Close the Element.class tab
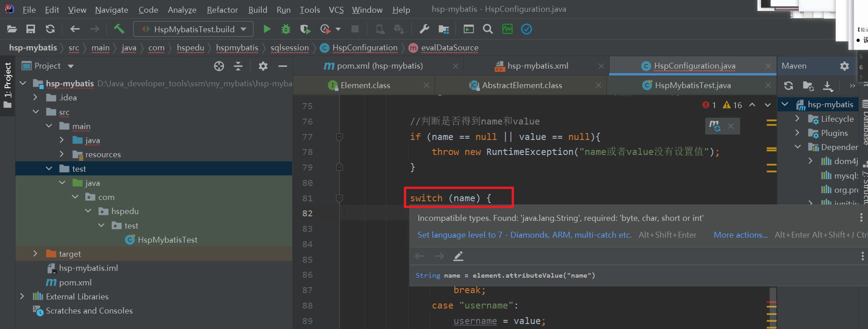Screen dimensions: 868x329 [426, 85]
